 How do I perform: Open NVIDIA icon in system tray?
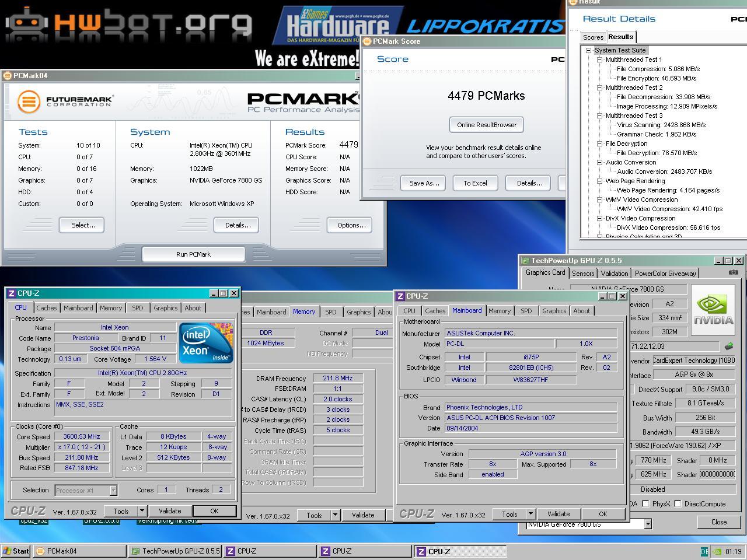[x=717, y=551]
